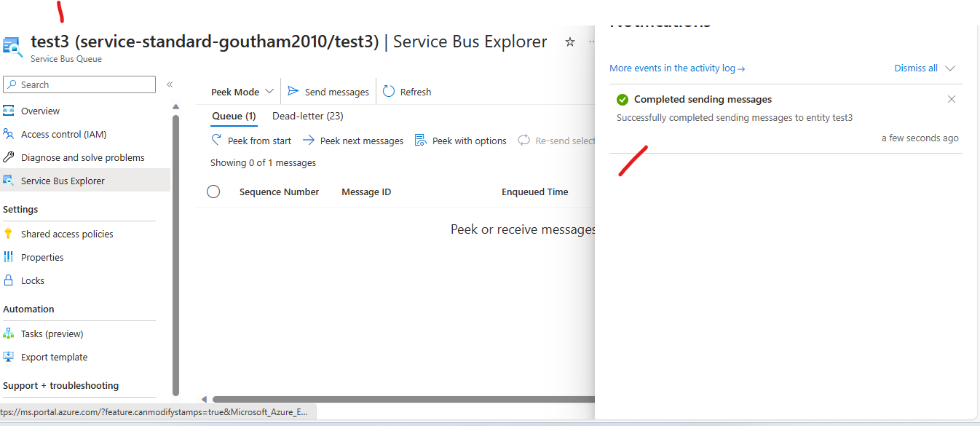Select all messages with the circle checkbox

[213, 191]
